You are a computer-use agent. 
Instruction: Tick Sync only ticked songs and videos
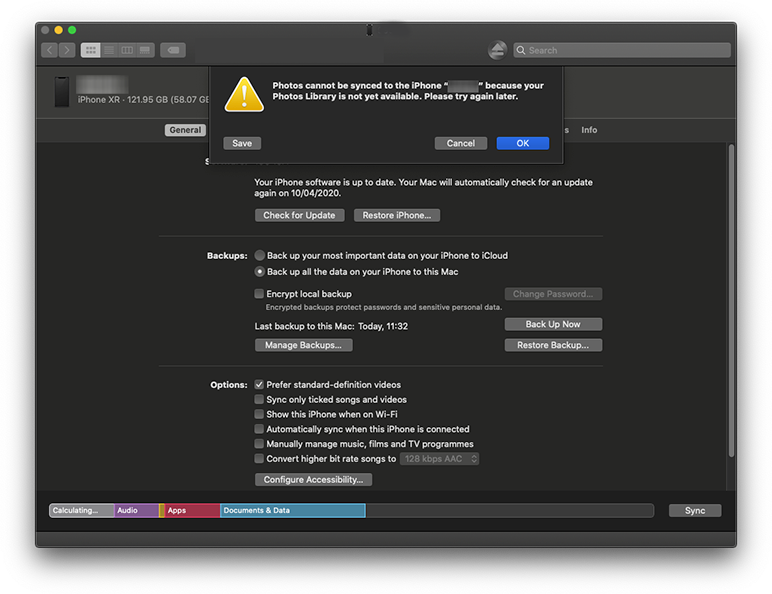tap(259, 399)
